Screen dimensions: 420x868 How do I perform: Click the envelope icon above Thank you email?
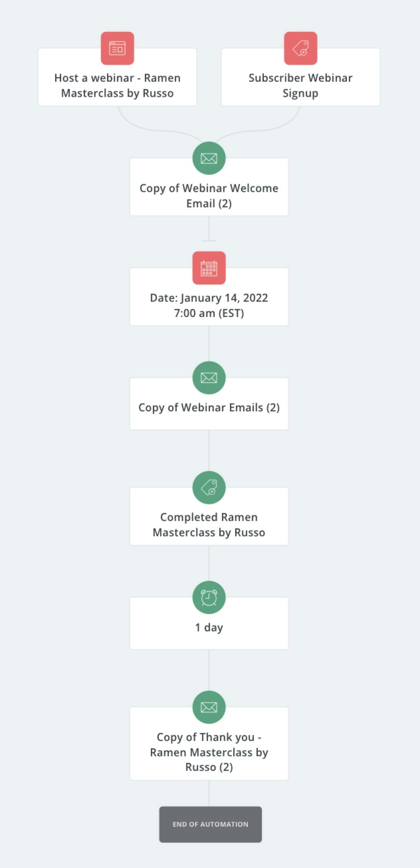point(209,707)
